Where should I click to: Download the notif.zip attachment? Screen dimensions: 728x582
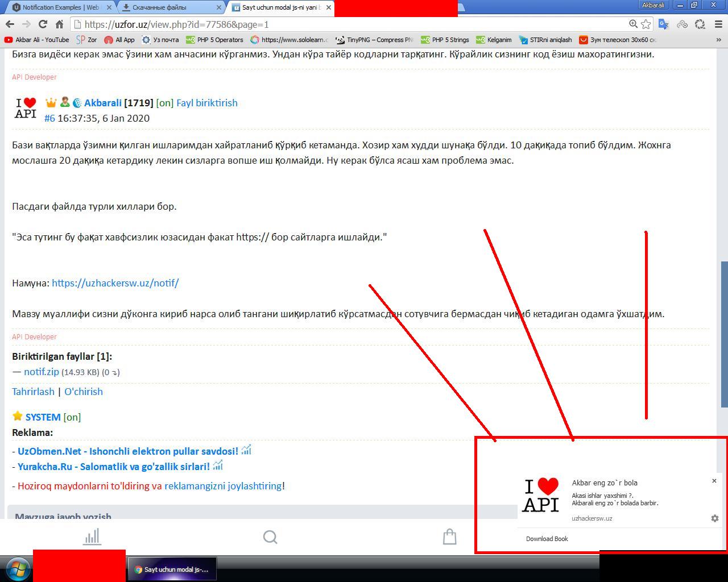(41, 372)
